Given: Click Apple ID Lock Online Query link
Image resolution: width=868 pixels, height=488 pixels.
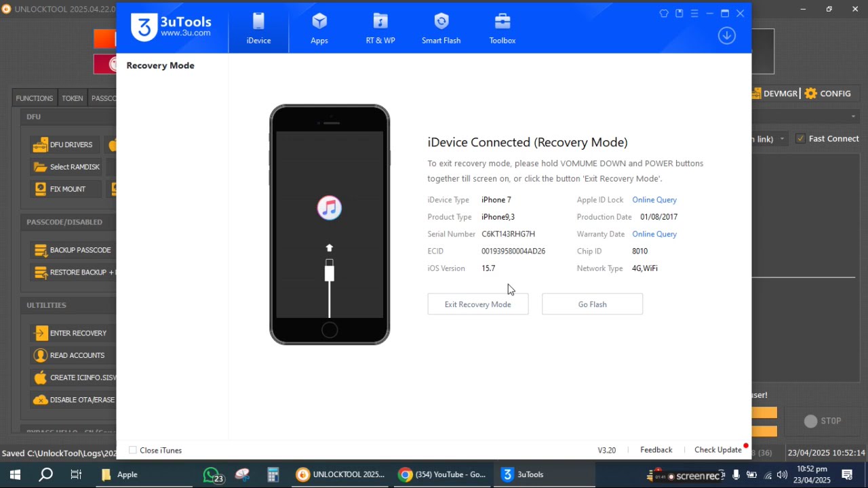Looking at the screenshot, I should coord(654,200).
